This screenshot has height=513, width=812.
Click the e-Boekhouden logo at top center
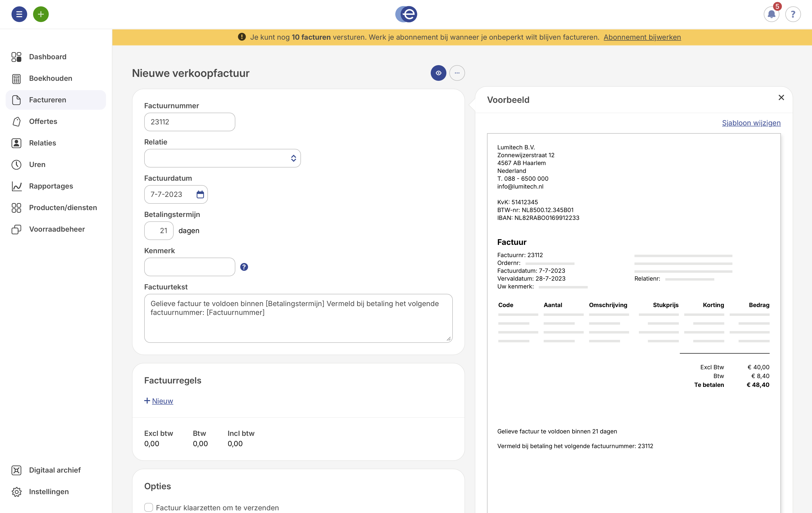406,14
